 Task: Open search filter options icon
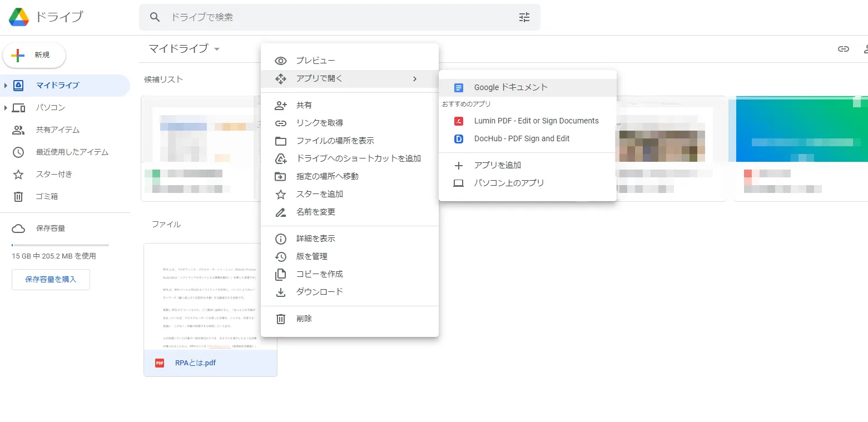tap(524, 17)
